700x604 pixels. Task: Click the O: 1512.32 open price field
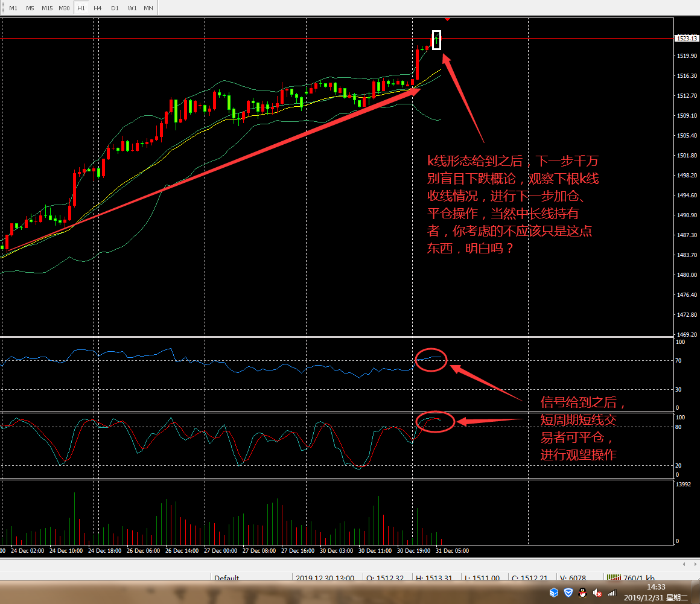385,577
